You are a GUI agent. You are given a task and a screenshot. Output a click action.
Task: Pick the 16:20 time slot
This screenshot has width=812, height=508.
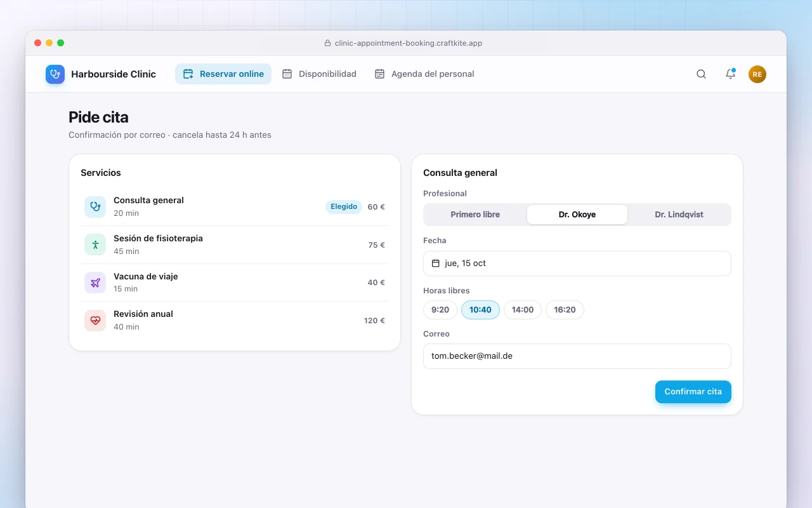[565, 310]
